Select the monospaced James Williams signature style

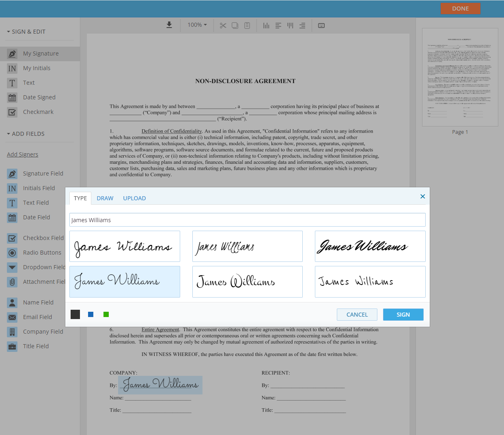(370, 281)
